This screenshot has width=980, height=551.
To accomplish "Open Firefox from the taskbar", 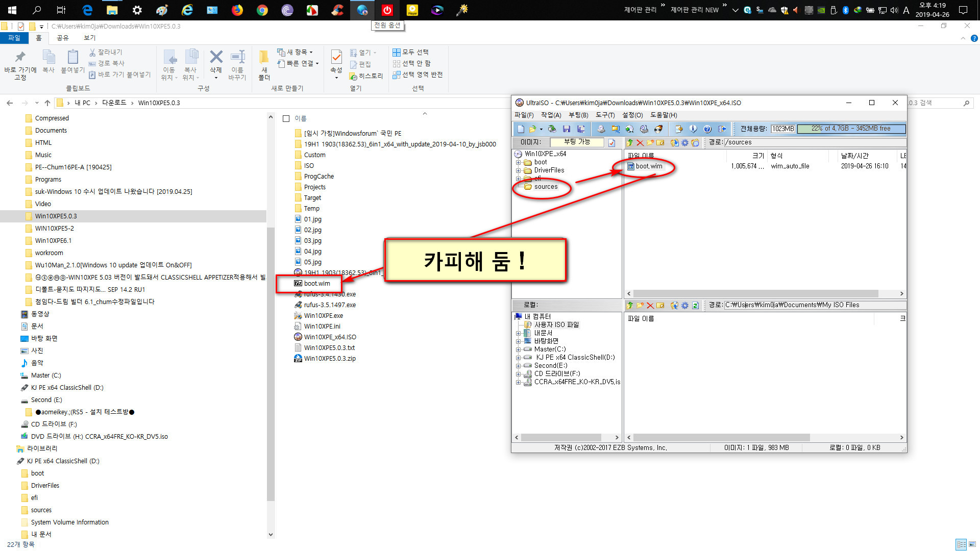I will (x=237, y=10).
